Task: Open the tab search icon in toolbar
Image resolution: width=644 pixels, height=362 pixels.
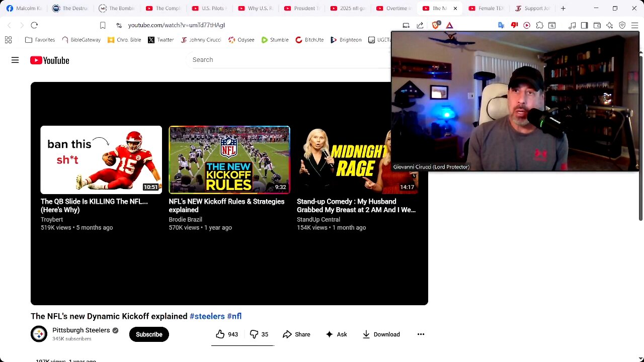Action: (552, 25)
